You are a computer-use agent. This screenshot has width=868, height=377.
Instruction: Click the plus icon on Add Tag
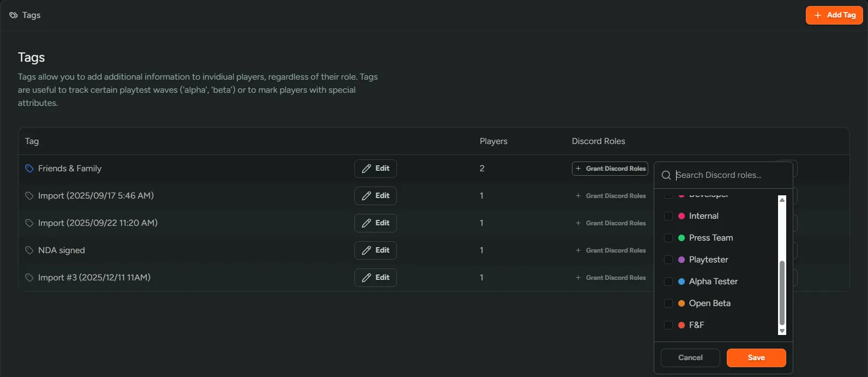pos(817,15)
